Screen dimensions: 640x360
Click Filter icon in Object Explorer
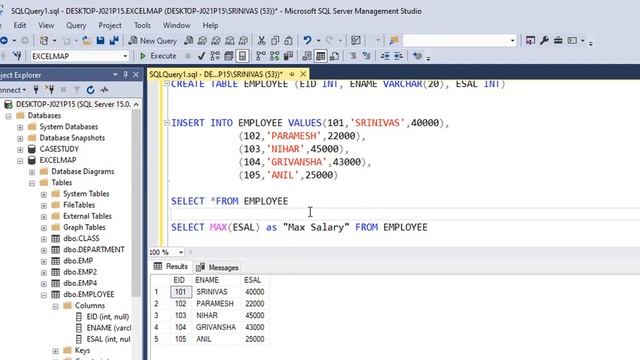point(77,90)
